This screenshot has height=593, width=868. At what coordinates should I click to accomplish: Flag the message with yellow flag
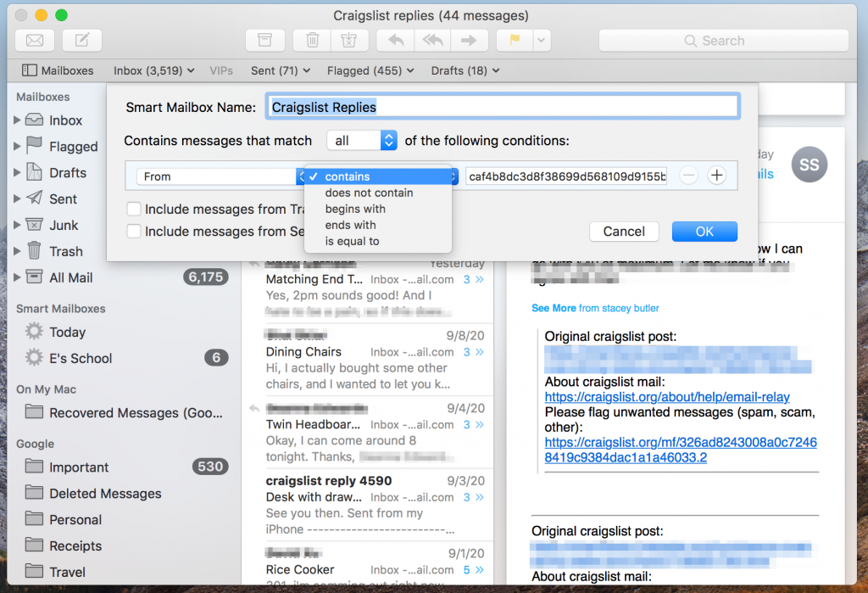point(515,40)
